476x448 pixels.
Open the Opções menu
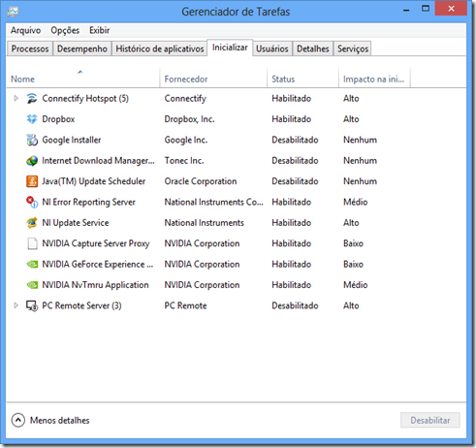65,30
